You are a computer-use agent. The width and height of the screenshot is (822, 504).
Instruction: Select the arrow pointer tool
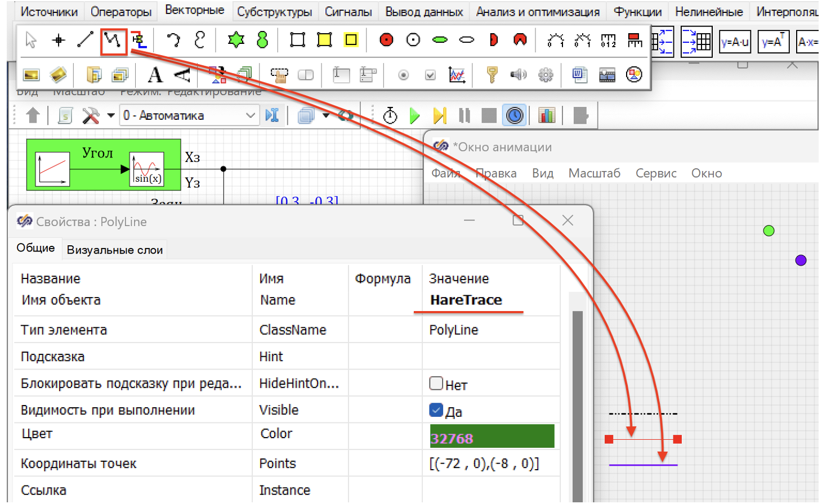(x=31, y=40)
